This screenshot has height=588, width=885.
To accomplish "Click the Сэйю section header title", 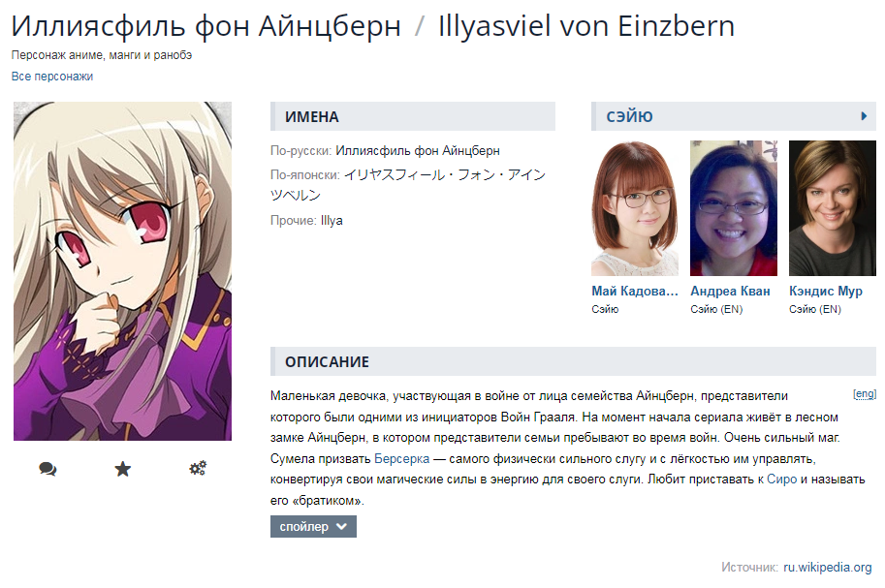I will [x=629, y=116].
